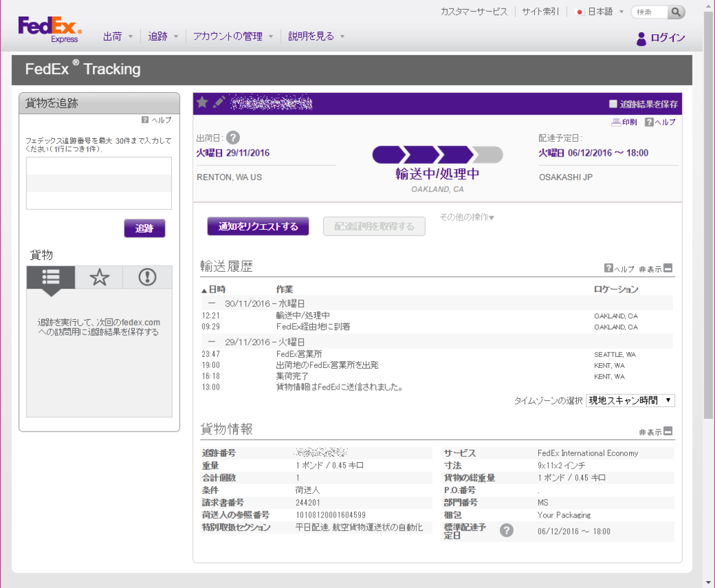Screen dimensions: 715x588
Task: Click the 印刷 link
Action: coord(629,122)
